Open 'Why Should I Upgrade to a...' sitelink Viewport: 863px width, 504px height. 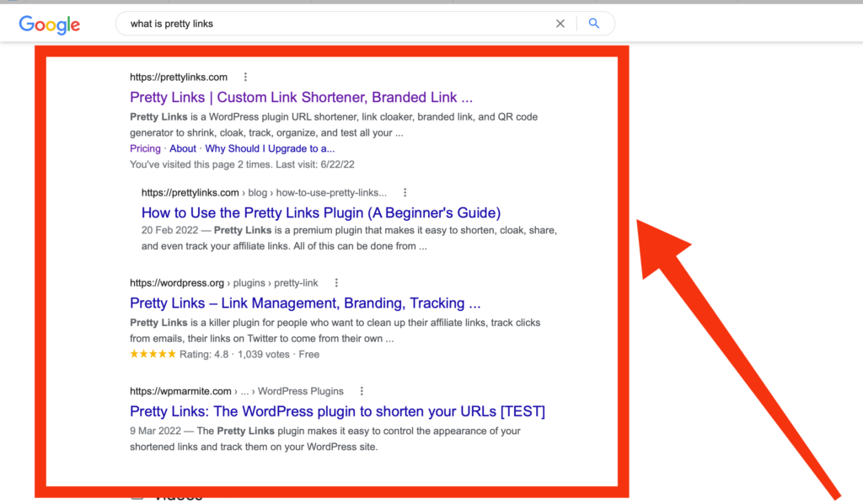click(270, 148)
